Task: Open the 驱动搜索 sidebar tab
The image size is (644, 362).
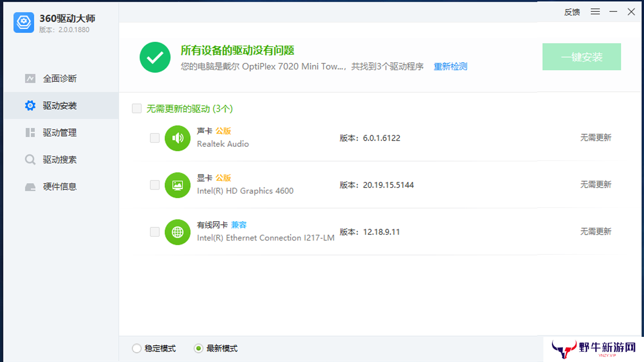Action: tap(61, 160)
